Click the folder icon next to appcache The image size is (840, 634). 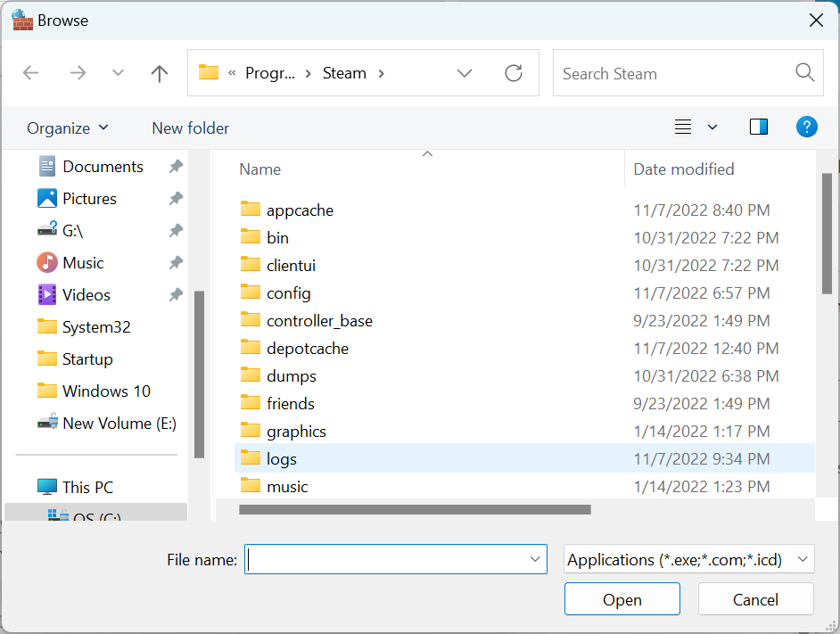tap(251, 209)
